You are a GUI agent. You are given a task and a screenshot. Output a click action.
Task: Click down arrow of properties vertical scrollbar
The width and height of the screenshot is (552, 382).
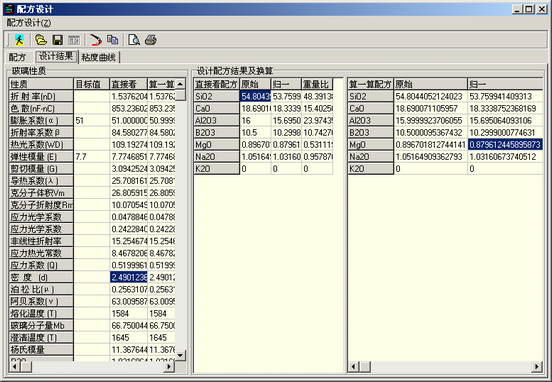180,355
